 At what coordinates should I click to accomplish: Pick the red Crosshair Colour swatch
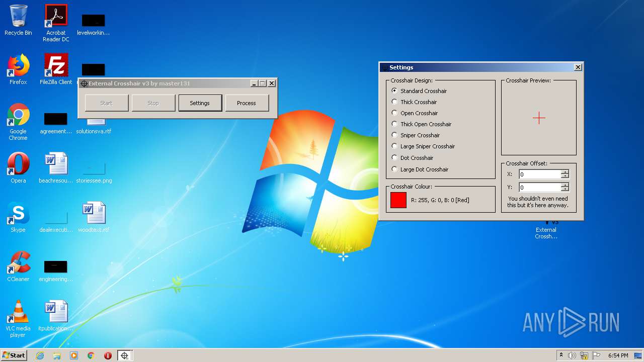tap(398, 200)
